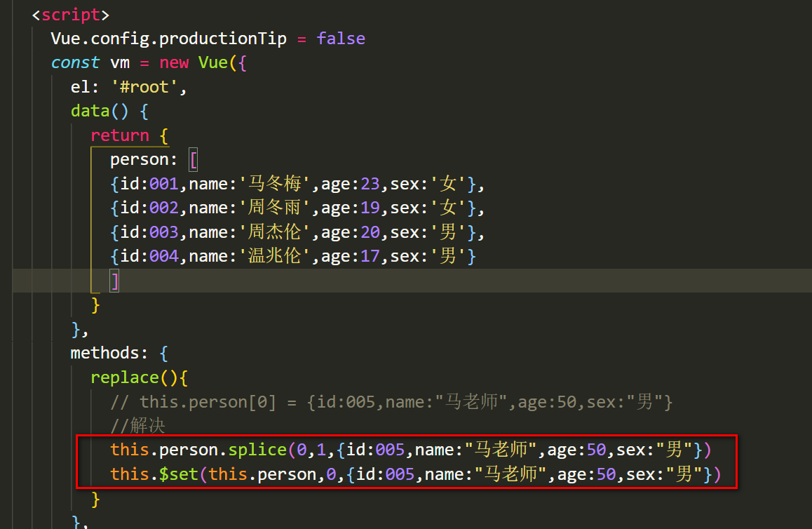
Task: Click age value 20
Action: (370, 232)
